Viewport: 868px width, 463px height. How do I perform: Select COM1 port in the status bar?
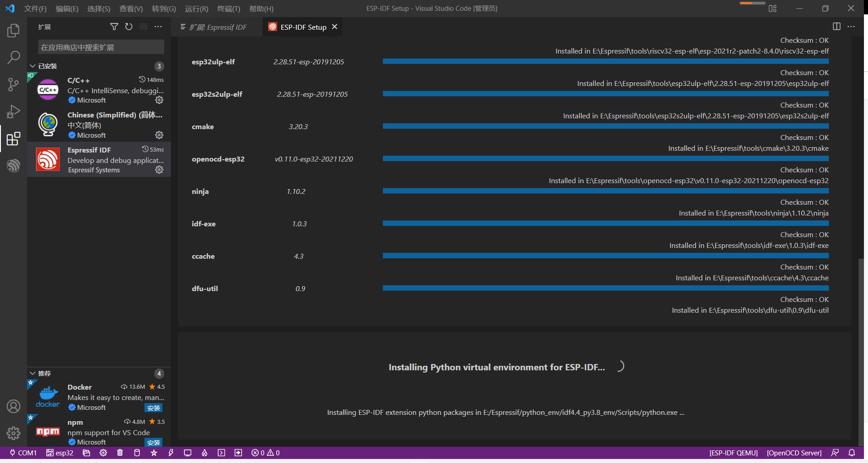pos(22,453)
